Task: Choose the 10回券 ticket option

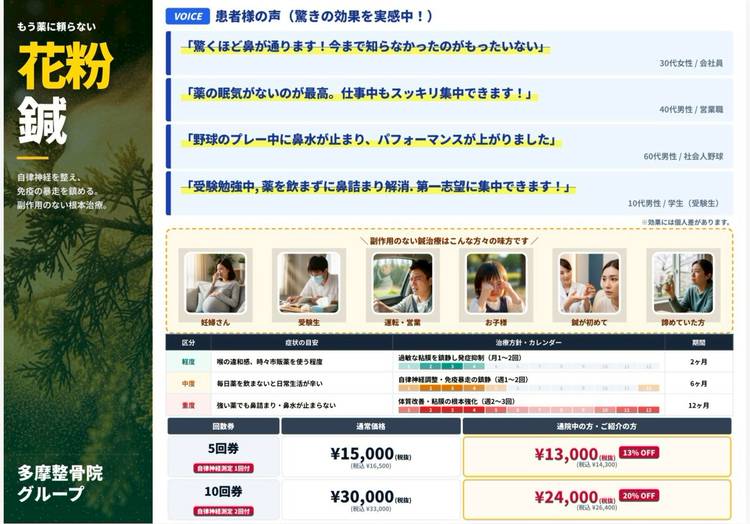Action: (222, 500)
